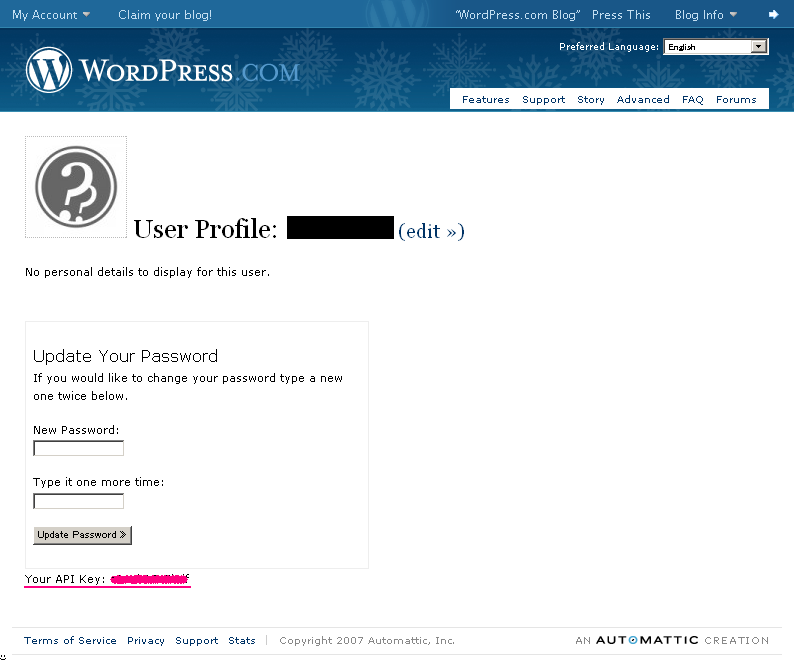
Task: Focus the New Password input field
Action: 78,448
